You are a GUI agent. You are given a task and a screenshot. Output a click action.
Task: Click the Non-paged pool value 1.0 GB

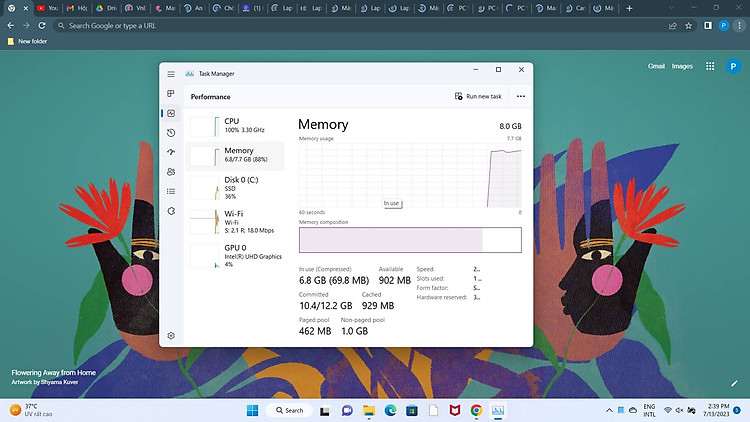354,331
